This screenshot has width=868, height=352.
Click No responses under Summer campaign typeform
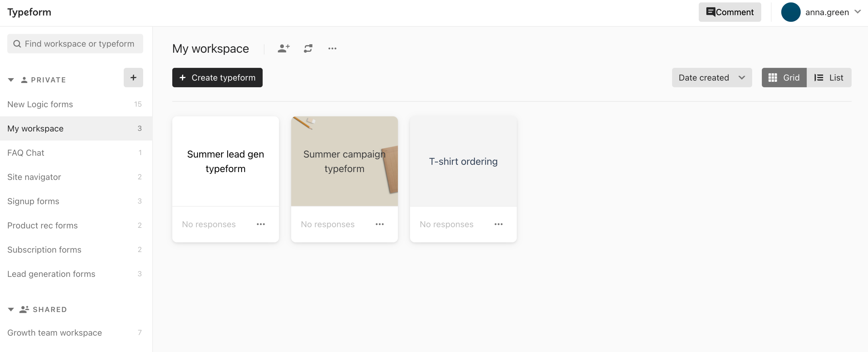328,224
